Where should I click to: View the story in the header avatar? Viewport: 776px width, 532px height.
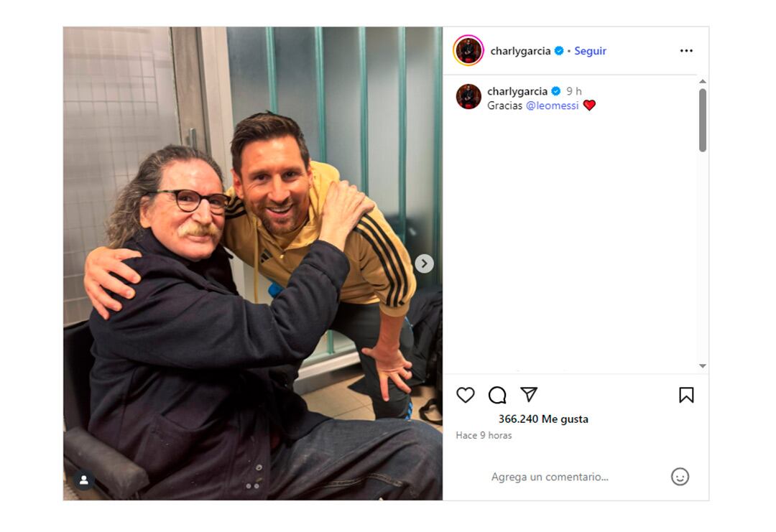468,50
